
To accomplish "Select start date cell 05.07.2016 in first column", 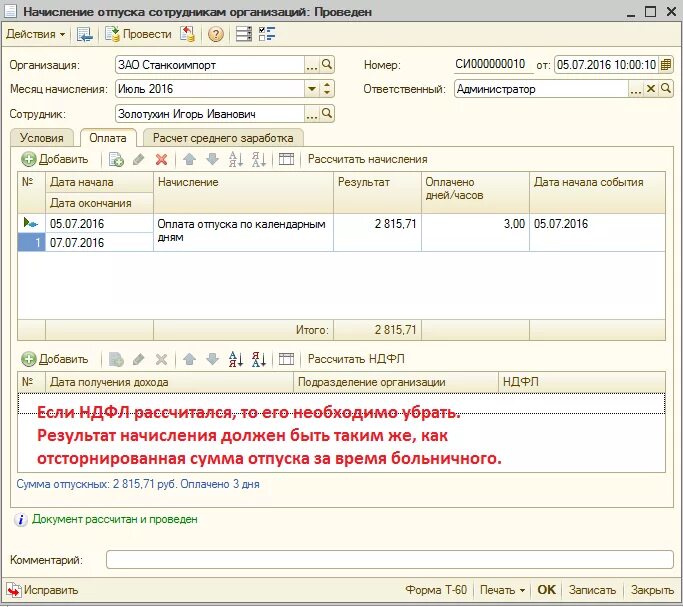I will tap(99, 223).
